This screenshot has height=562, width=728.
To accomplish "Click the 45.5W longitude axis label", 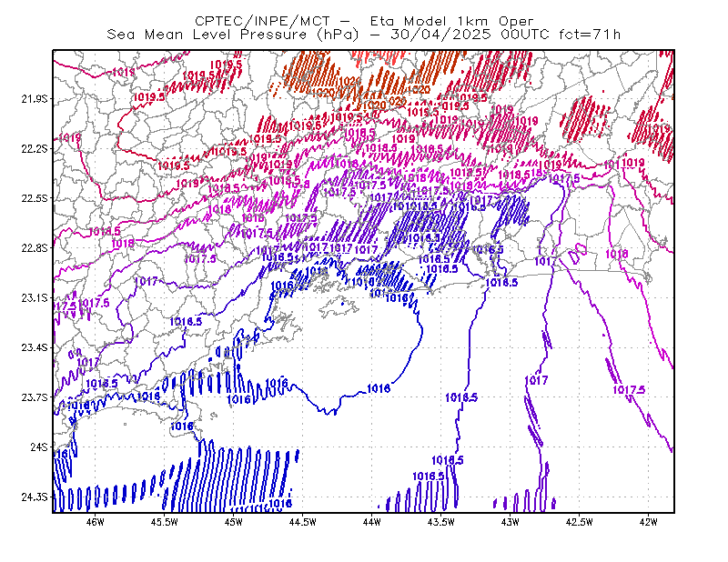I will [165, 522].
